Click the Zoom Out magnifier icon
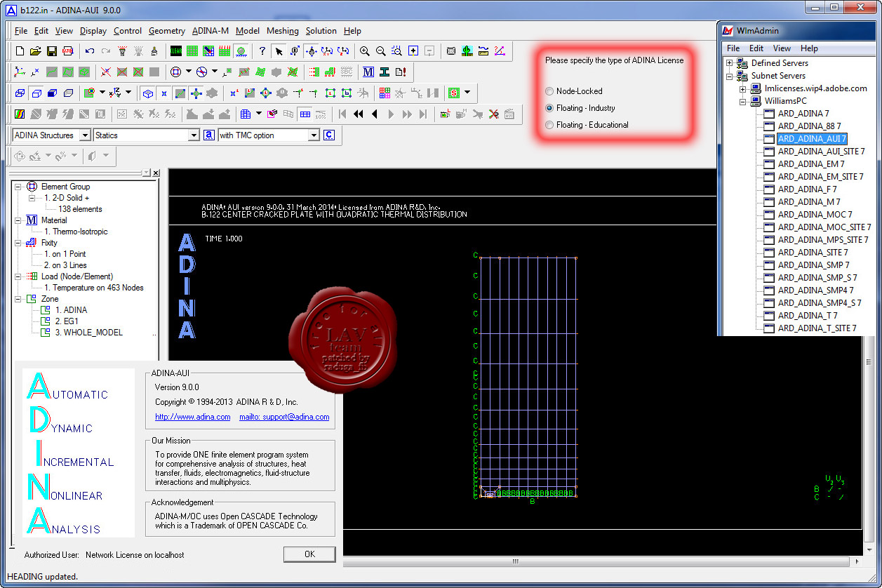The image size is (882, 588). (x=380, y=51)
